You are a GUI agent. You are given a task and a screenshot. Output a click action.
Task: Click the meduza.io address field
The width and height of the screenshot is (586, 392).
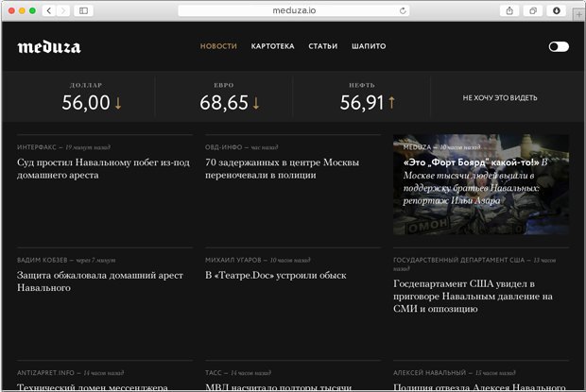(294, 10)
